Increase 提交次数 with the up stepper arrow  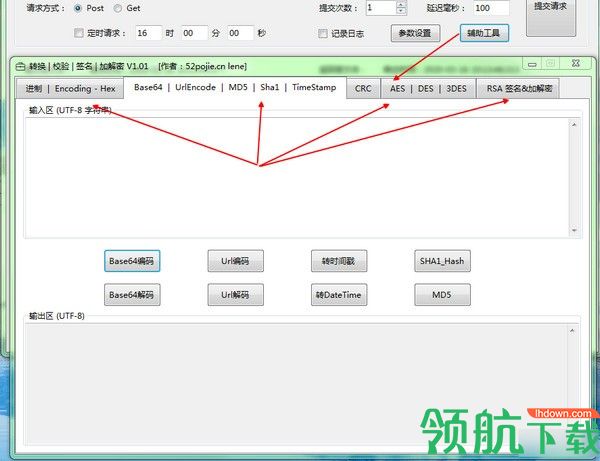click(401, 4)
